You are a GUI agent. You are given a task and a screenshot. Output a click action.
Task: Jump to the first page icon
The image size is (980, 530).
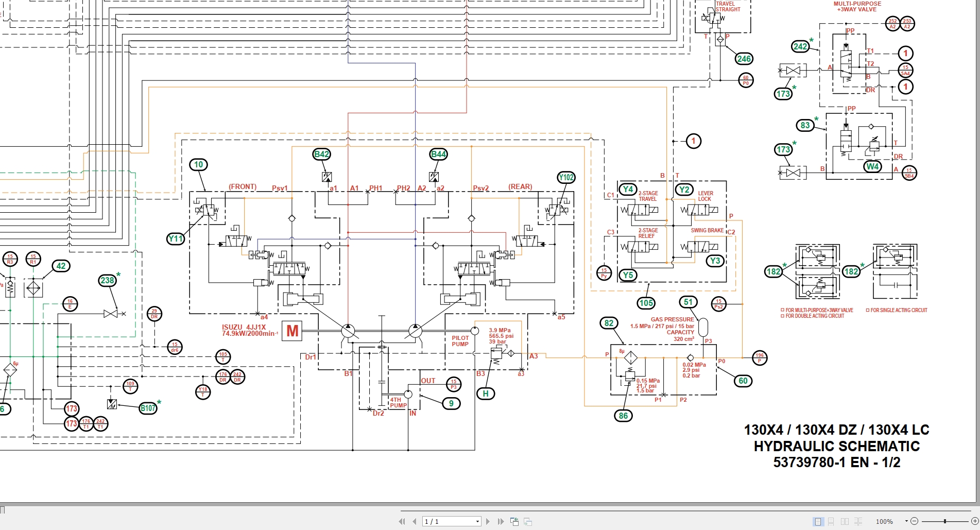402,521
